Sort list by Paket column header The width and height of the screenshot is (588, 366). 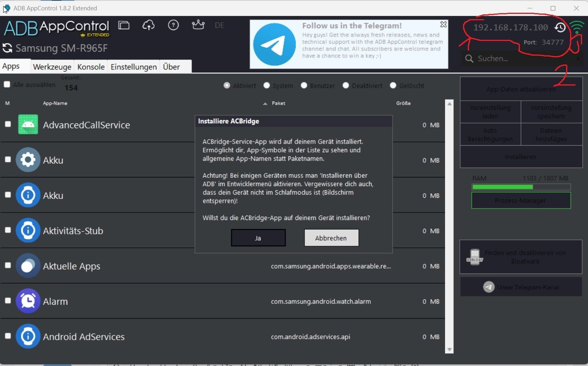278,103
